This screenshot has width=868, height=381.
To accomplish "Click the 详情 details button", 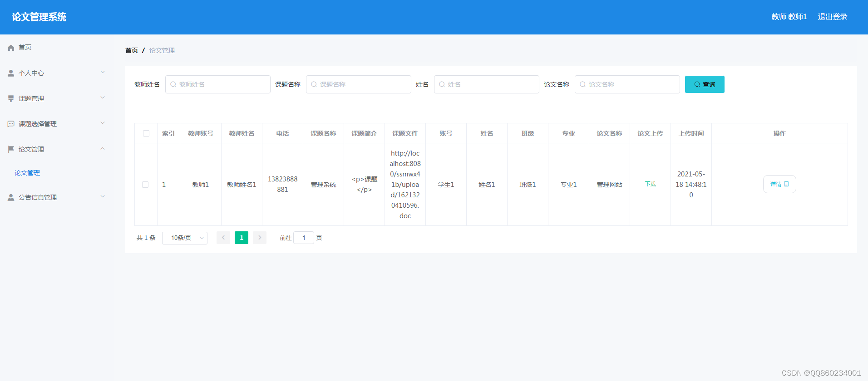I will pos(779,184).
